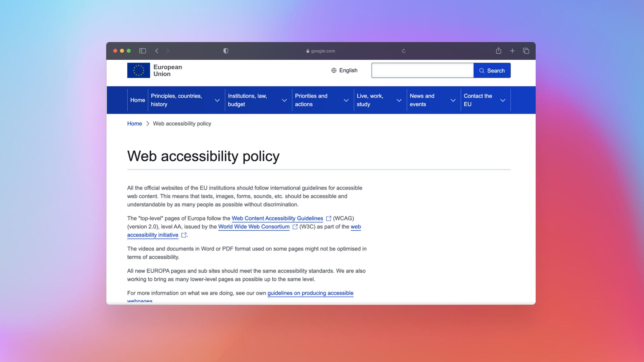Click the Home breadcrumb link
The image size is (644, 362).
134,123
